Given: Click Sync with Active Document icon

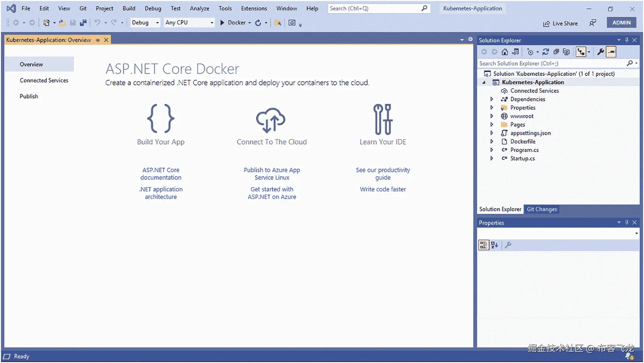Looking at the screenshot, I should pyautogui.click(x=545, y=52).
